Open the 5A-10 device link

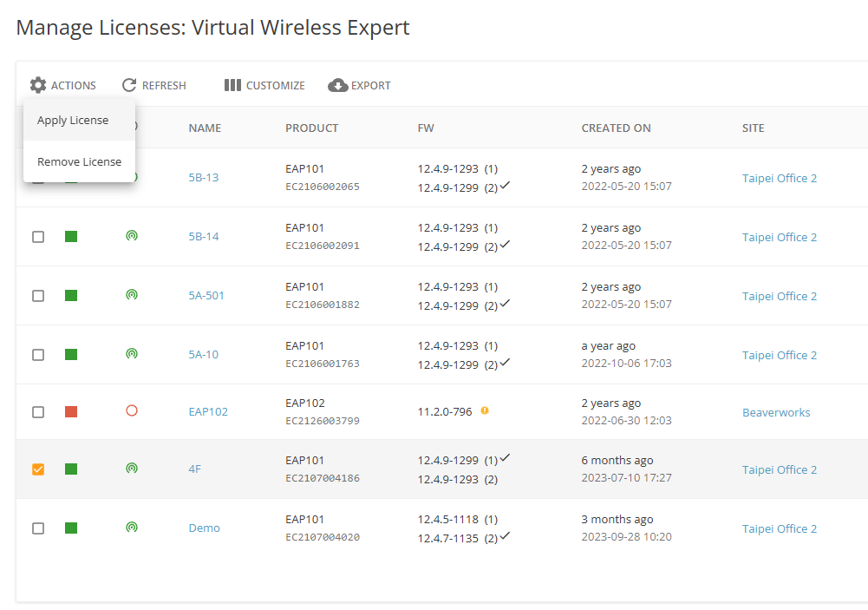203,354
